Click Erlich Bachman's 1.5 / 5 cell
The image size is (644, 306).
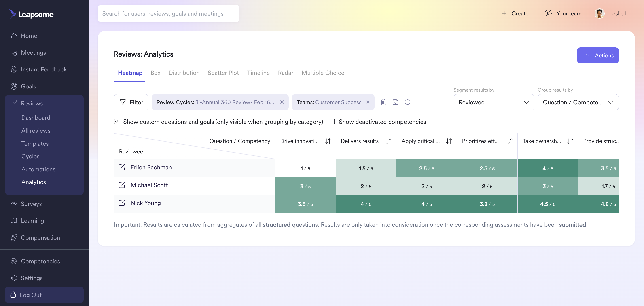366,168
